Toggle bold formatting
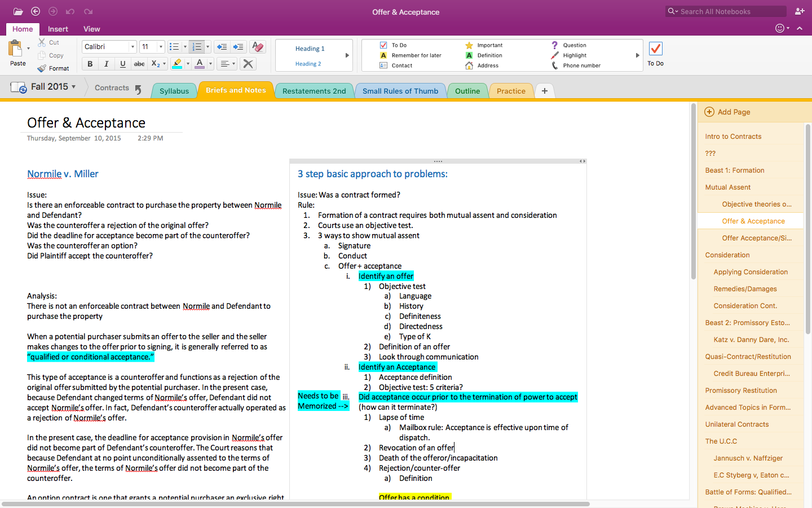 [90, 64]
